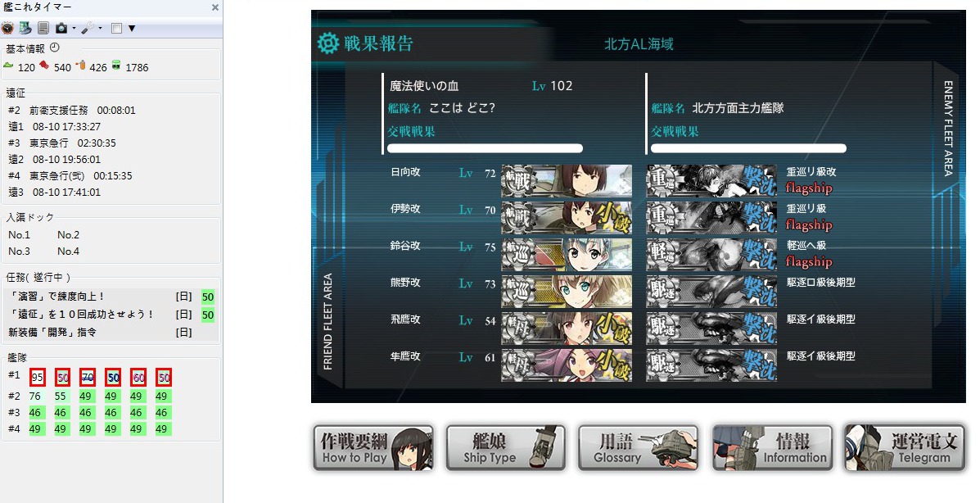Click the 用語 Glossary button
This screenshot has width=980, height=503.
tap(639, 448)
